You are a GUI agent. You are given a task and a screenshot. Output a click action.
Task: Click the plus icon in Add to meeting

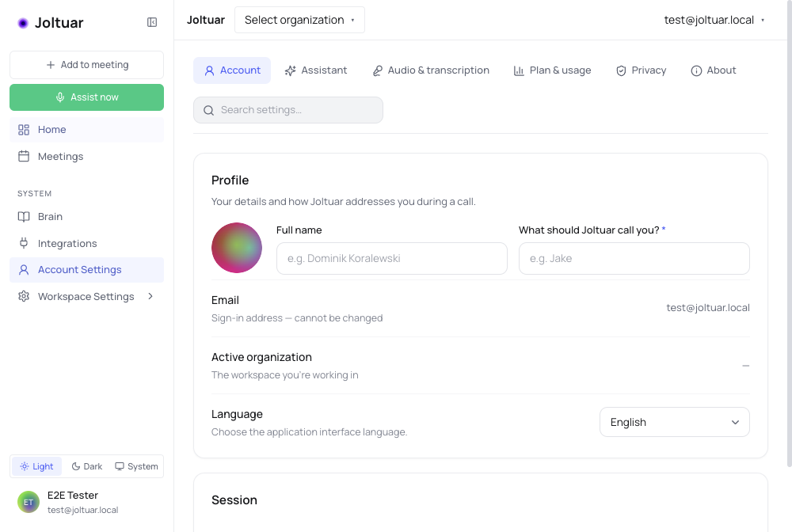51,65
